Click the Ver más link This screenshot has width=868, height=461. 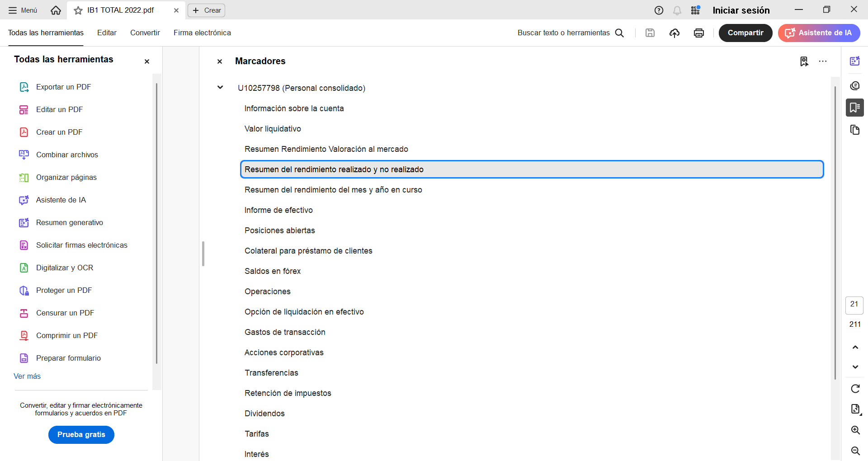(x=27, y=376)
